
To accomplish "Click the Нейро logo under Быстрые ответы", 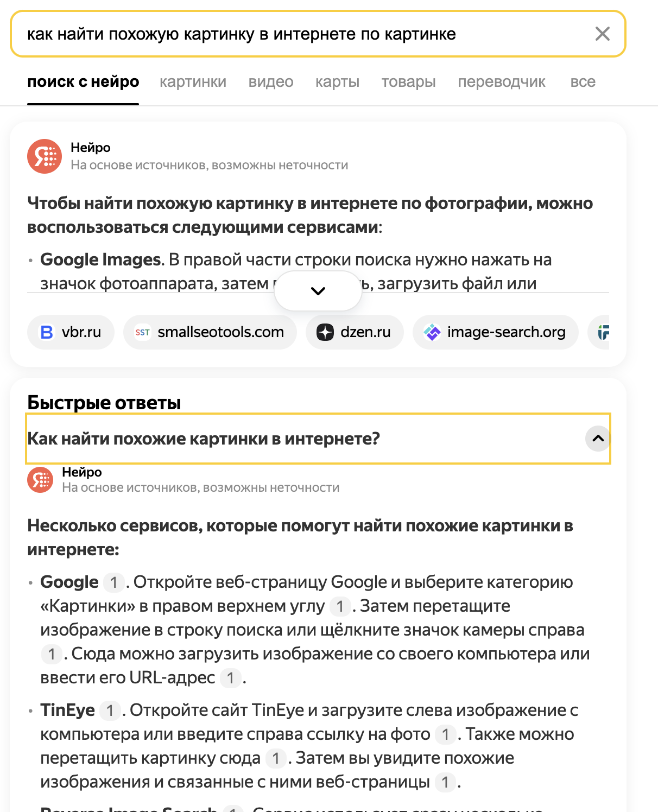I will pyautogui.click(x=40, y=480).
